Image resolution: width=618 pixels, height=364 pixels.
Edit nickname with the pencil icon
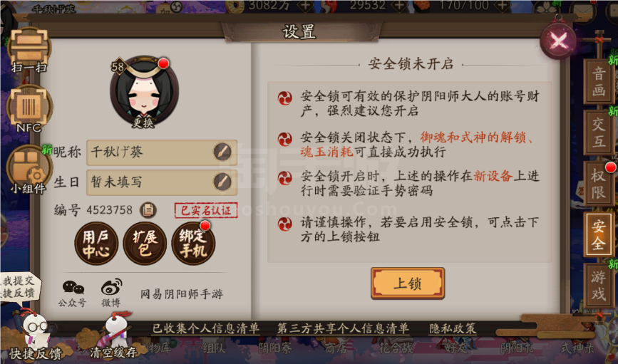pos(222,152)
